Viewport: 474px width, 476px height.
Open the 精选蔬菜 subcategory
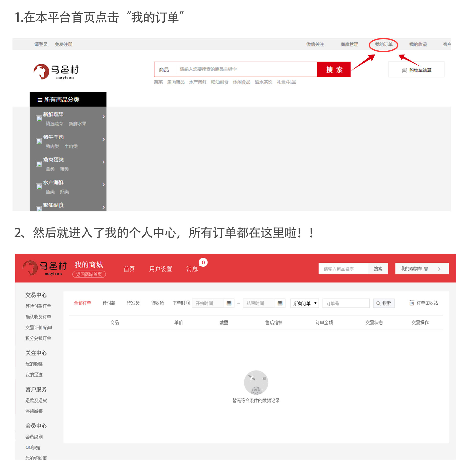[x=54, y=124]
